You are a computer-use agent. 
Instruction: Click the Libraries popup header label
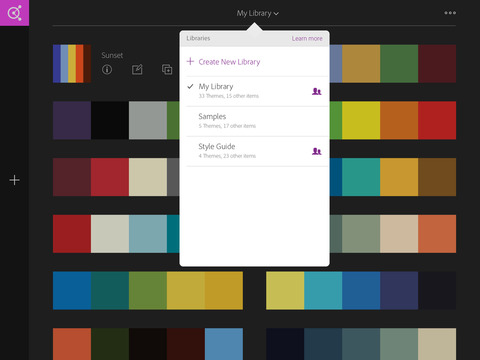pyautogui.click(x=198, y=38)
